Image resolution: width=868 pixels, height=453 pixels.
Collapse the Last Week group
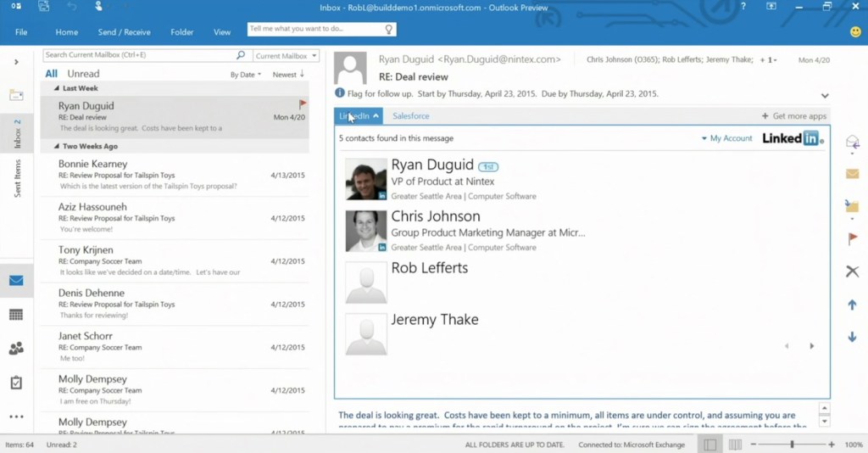coord(57,88)
